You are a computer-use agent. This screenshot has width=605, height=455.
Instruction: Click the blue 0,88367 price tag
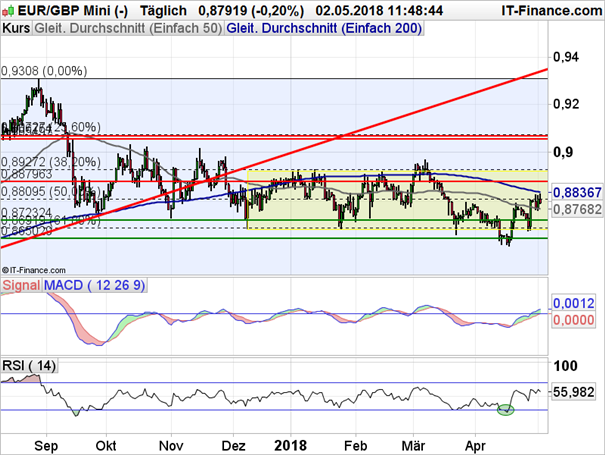(x=577, y=192)
